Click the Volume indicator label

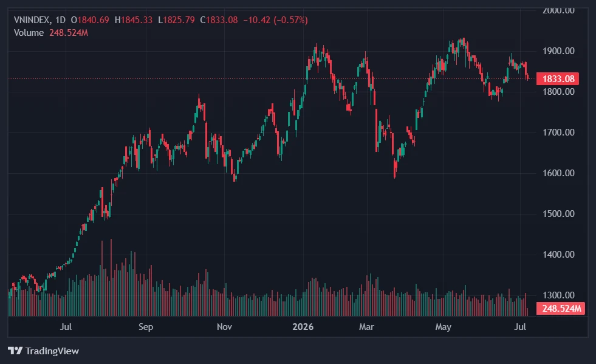(29, 33)
